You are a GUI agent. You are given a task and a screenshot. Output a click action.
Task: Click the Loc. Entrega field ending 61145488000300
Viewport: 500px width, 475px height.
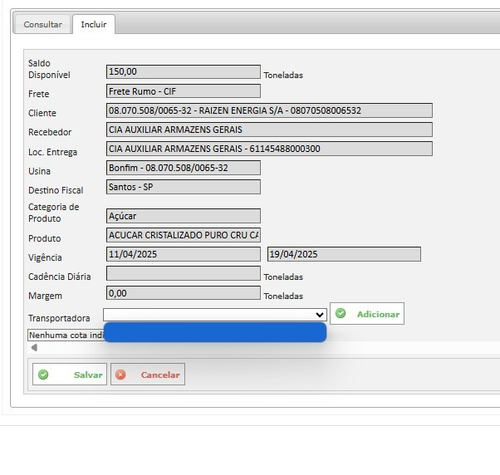pos(269,149)
